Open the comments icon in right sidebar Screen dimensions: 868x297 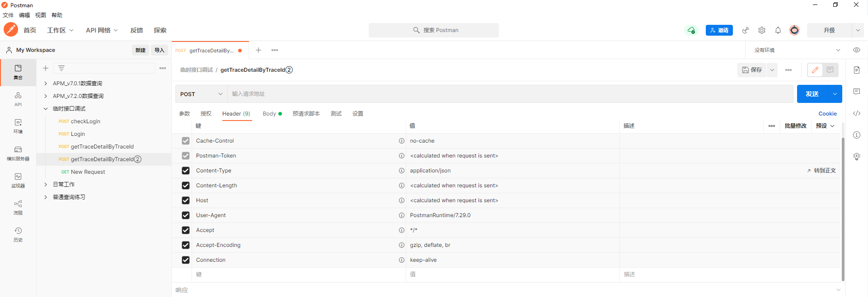pyautogui.click(x=857, y=92)
